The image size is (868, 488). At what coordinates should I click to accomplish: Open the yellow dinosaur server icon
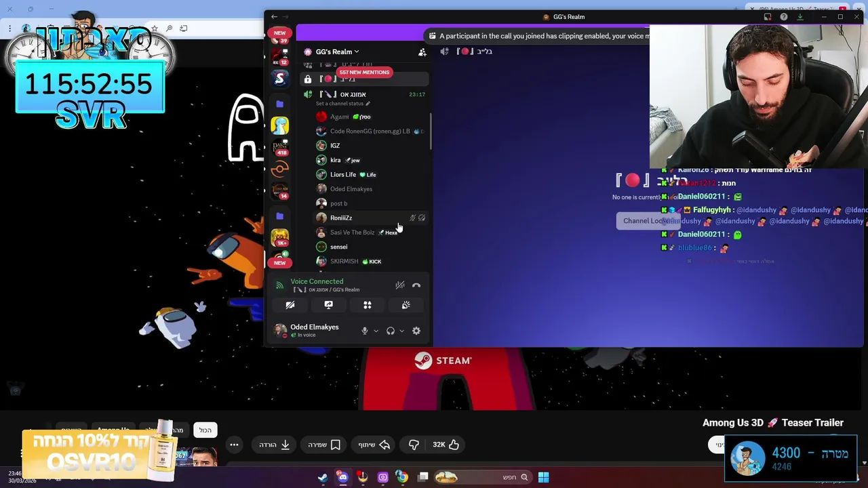tap(280, 125)
